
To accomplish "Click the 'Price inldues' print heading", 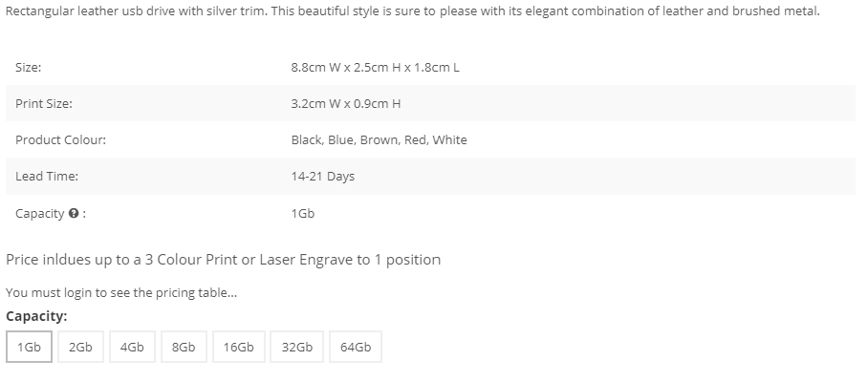I will tap(223, 259).
